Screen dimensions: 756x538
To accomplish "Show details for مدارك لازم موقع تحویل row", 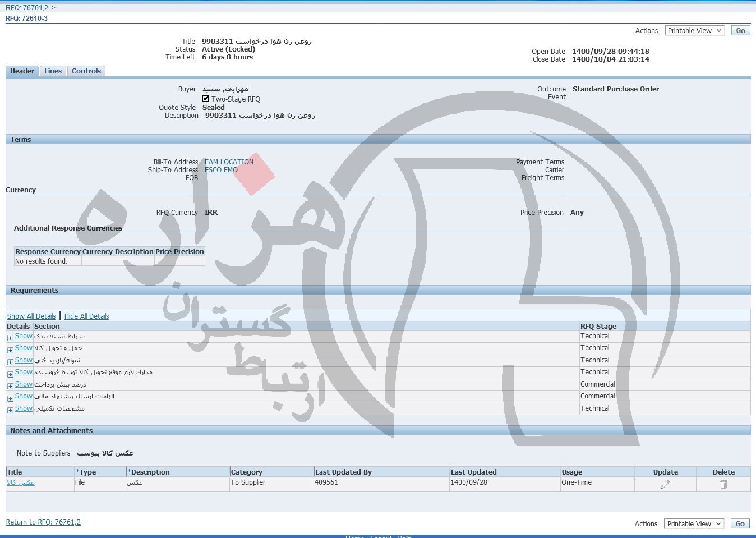I will 24,372.
